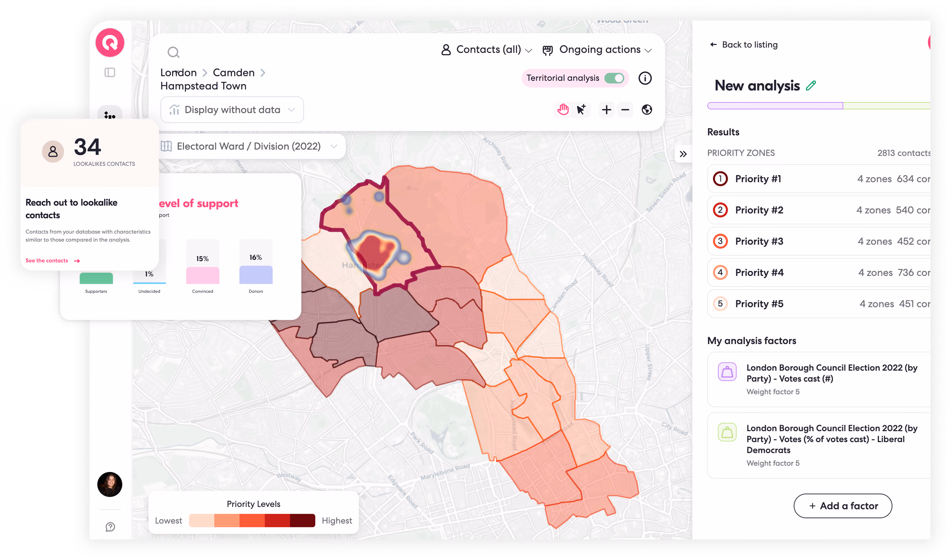Click the Add a factor button
This screenshot has height=560, width=951.
coord(843,506)
